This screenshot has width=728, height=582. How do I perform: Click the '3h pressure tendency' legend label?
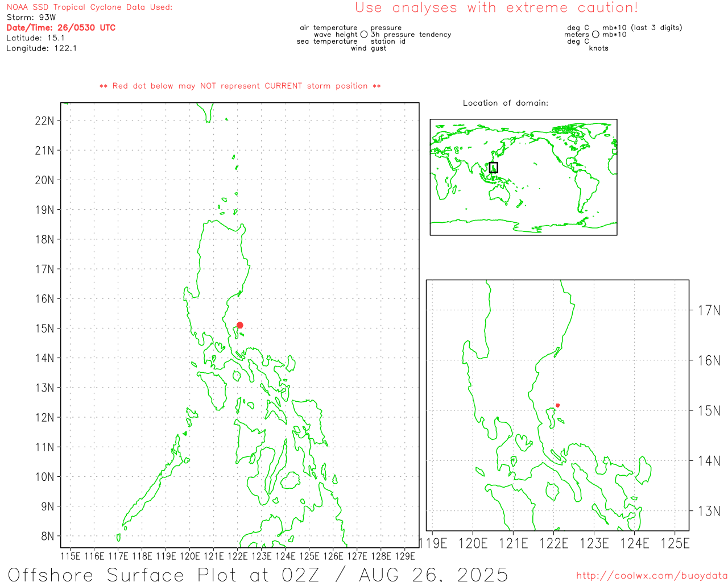point(411,35)
